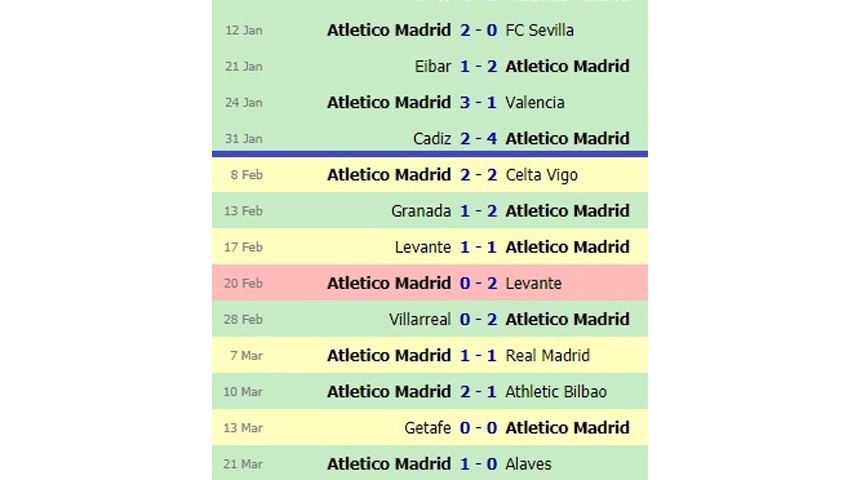This screenshot has height=480, width=860.
Task: Select the 1 - 1 Real Madrid derby score
Action: [x=478, y=356]
